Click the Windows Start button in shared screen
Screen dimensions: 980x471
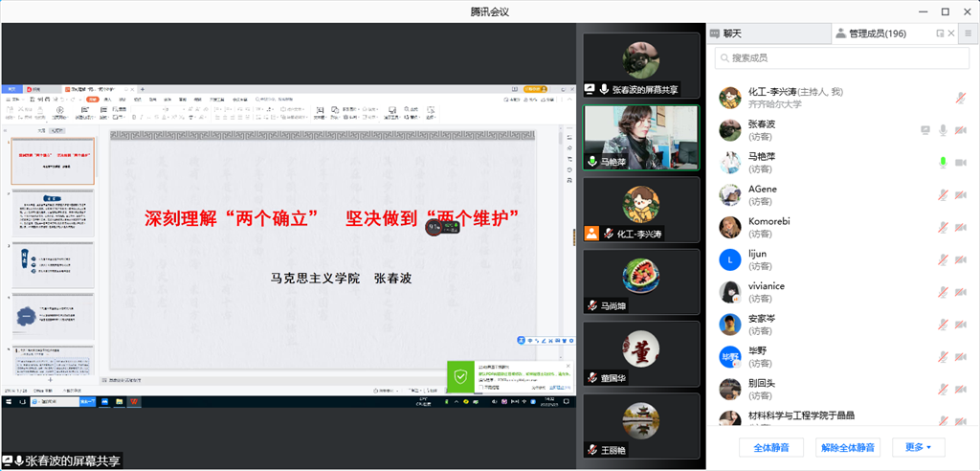(8, 402)
